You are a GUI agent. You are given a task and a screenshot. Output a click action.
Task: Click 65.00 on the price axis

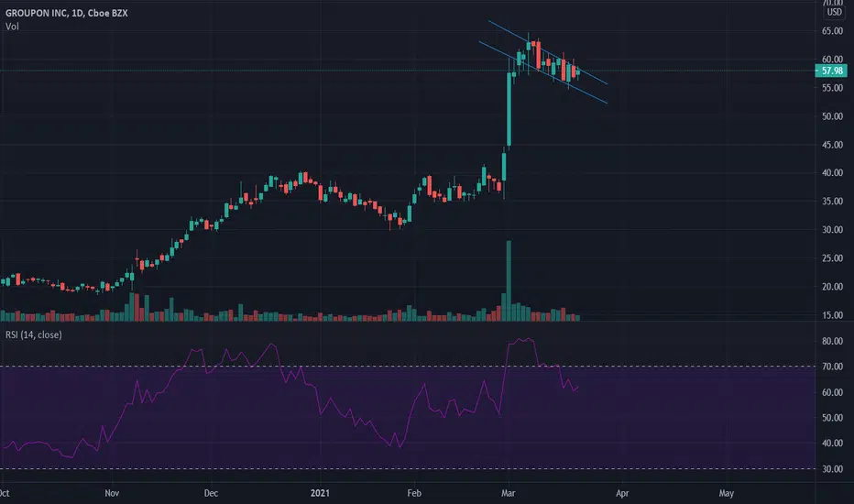pyautogui.click(x=832, y=31)
